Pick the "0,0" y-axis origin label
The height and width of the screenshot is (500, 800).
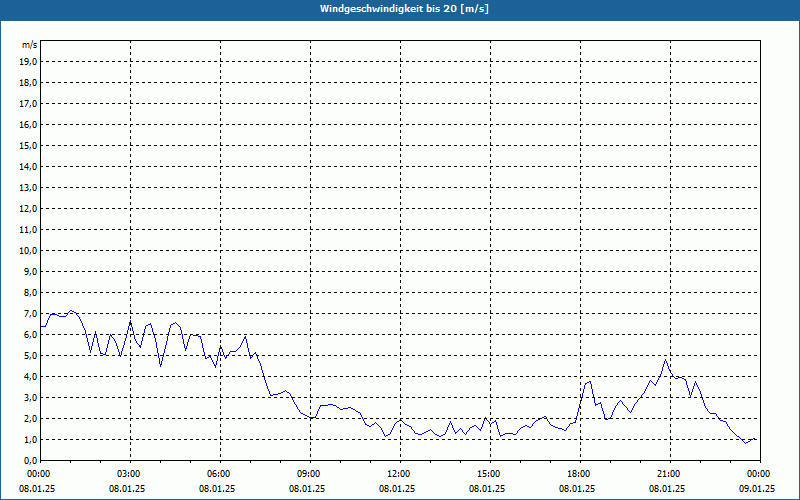point(30,460)
